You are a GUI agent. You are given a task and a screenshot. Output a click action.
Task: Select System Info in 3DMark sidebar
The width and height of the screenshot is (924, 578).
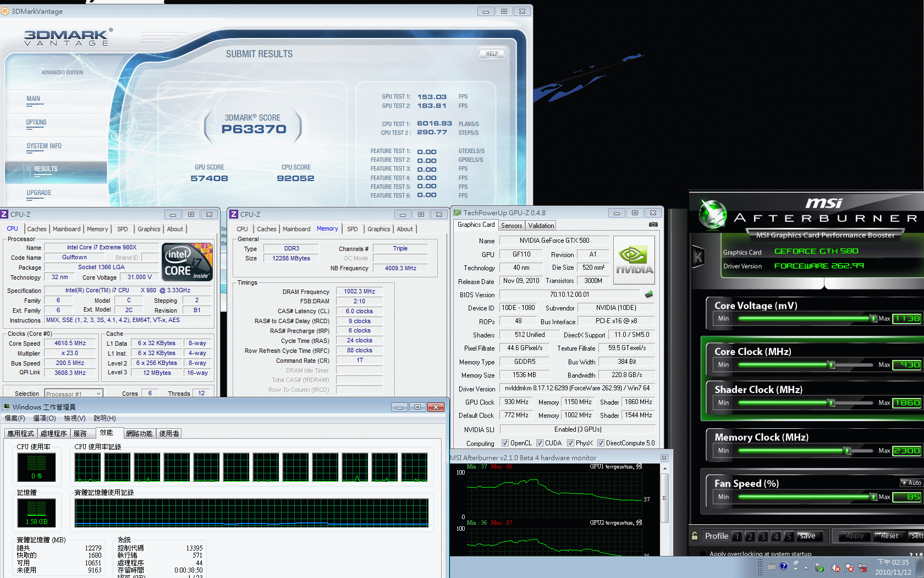(x=44, y=146)
